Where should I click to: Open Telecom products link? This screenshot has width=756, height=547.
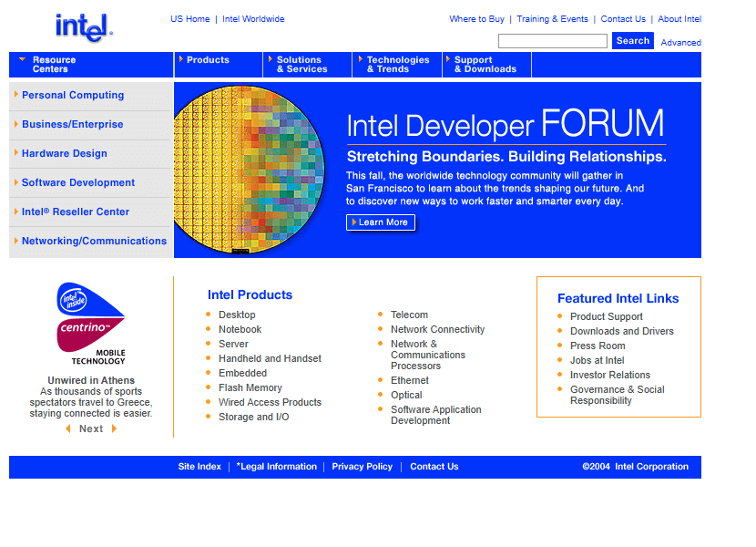coord(409,315)
